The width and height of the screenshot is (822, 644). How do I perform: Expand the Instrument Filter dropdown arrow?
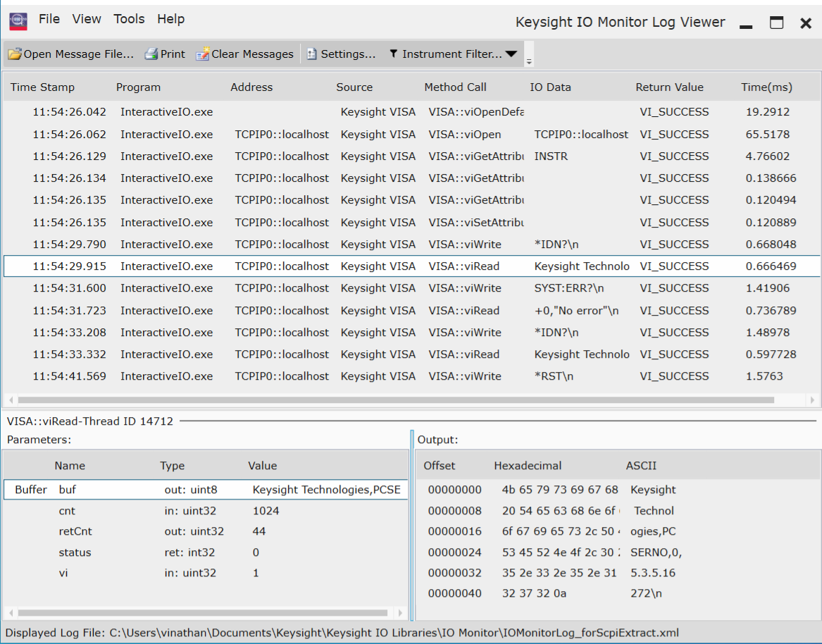[x=511, y=54]
